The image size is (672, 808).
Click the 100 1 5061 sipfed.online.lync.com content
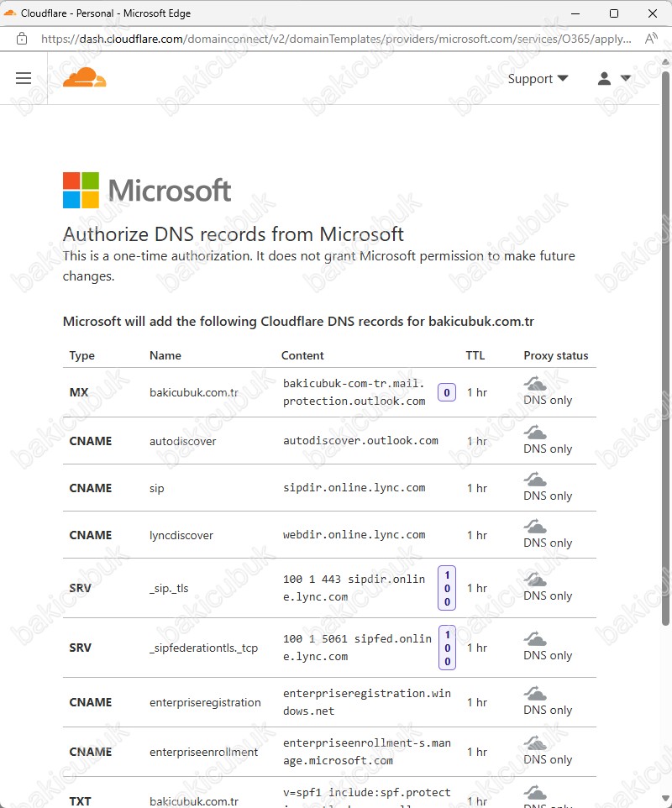[357, 648]
